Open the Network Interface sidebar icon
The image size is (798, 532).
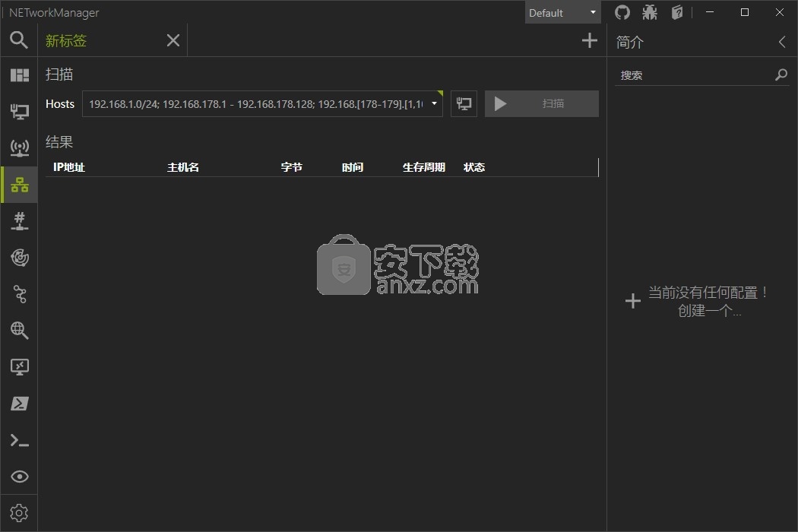click(19, 112)
